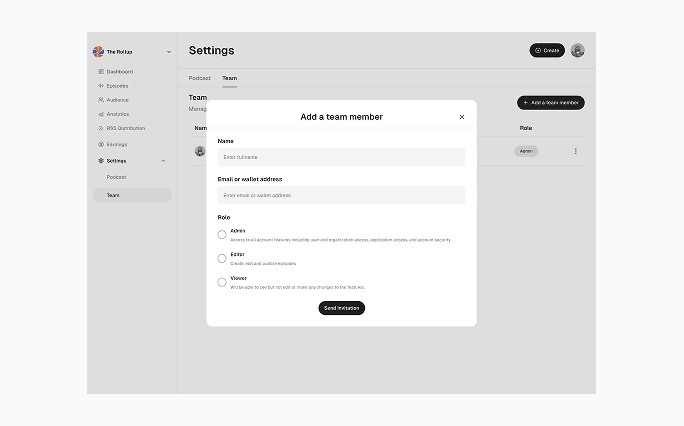This screenshot has width=684, height=426.
Task: Open RSS Distribution page
Action: [125, 128]
